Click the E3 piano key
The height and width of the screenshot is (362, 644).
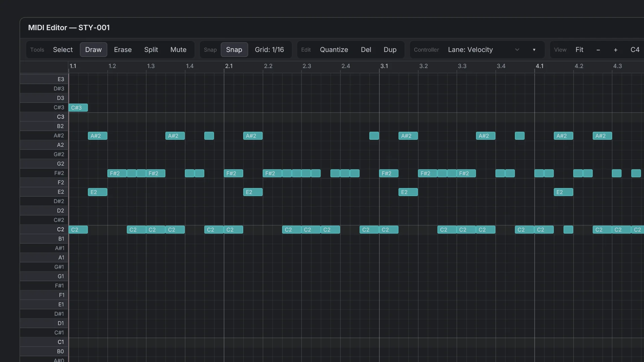44,79
